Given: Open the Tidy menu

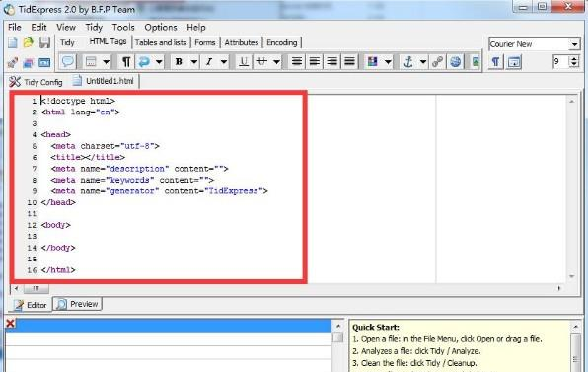Looking at the screenshot, I should (94, 28).
